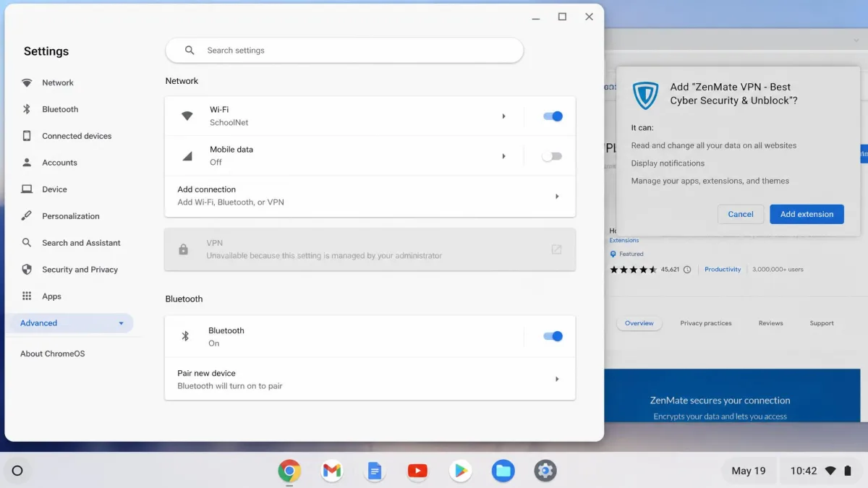Image resolution: width=868 pixels, height=488 pixels.
Task: Open Settings gear on the shelf
Action: click(545, 471)
